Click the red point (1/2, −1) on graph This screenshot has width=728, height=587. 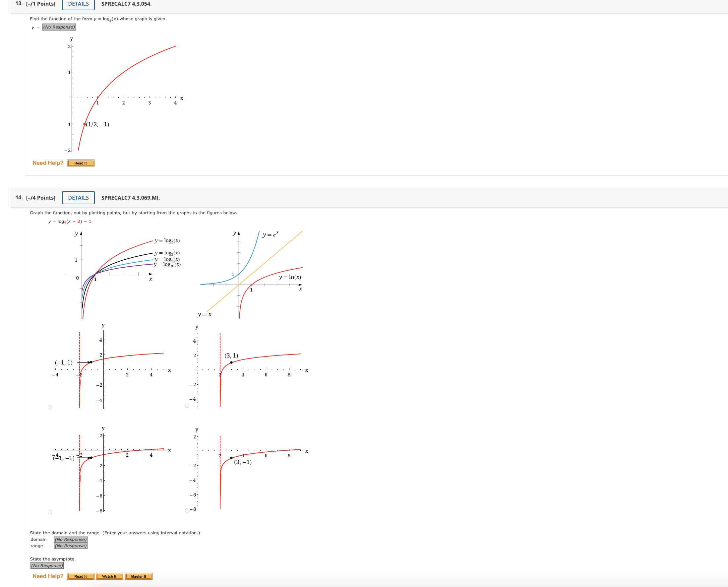85,124
